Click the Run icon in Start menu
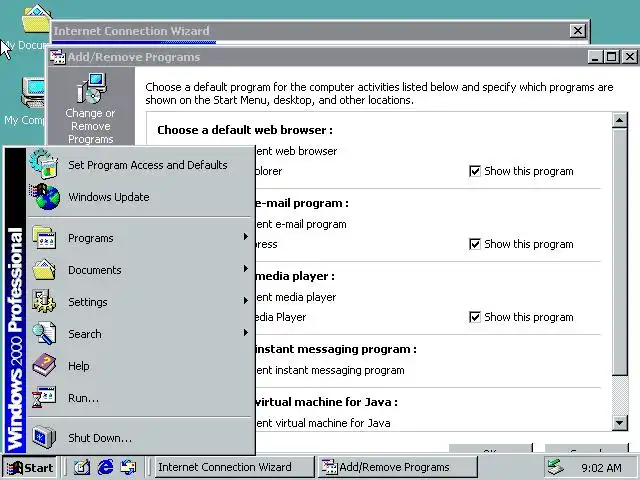The image size is (640, 480). point(44,397)
